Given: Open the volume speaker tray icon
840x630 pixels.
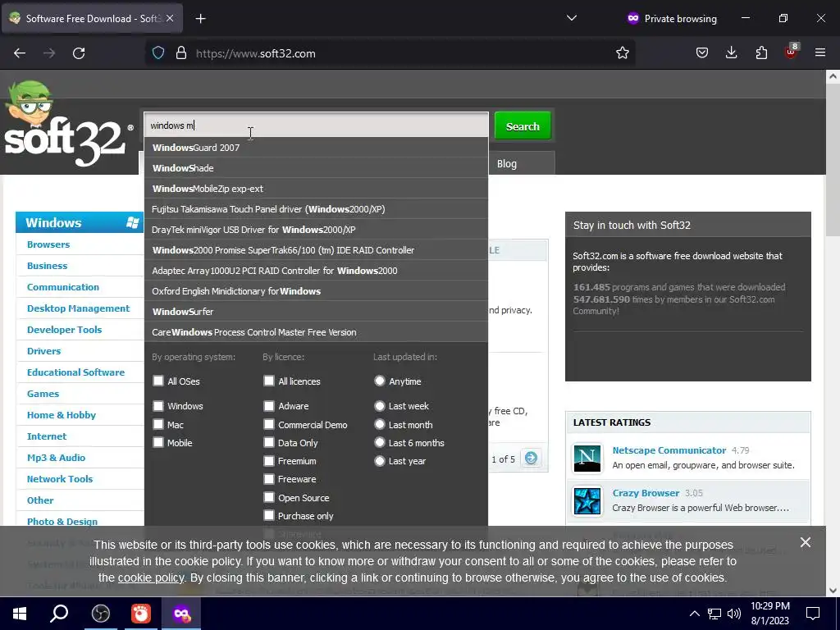Looking at the screenshot, I should pyautogui.click(x=734, y=614).
